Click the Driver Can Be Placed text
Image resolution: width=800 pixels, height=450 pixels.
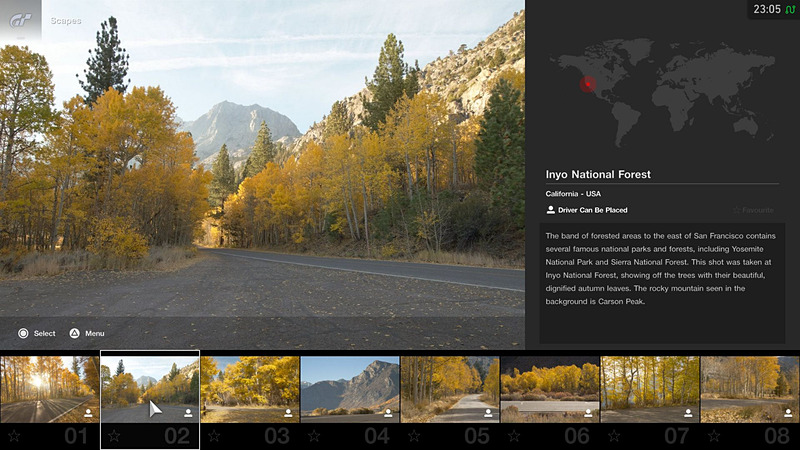click(x=592, y=210)
